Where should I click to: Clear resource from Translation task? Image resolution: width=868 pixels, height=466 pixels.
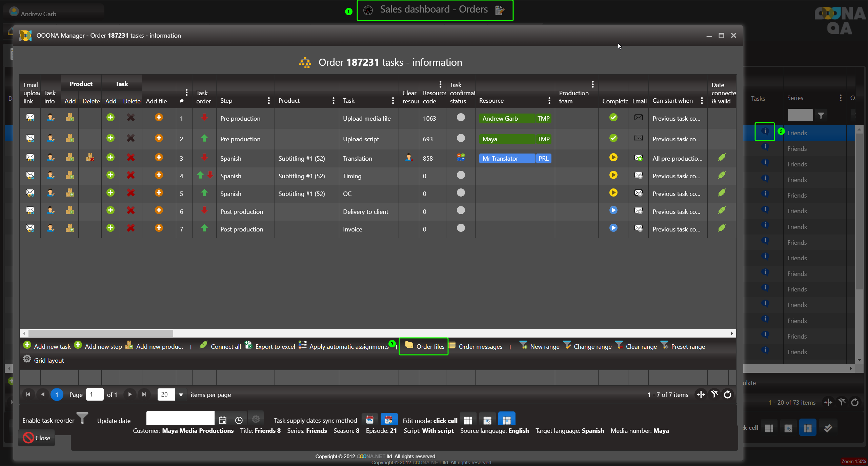(409, 158)
